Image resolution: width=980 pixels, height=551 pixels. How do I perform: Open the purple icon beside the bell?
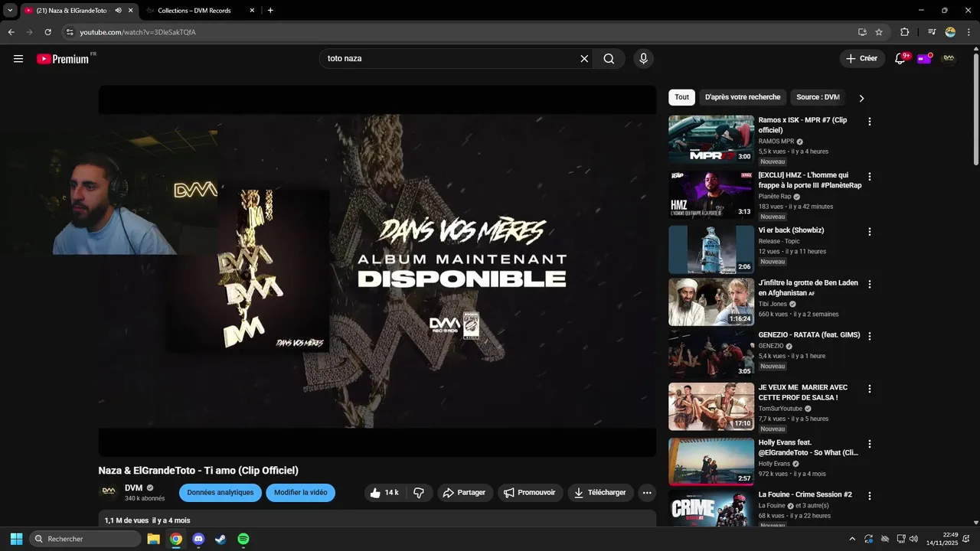pos(924,59)
